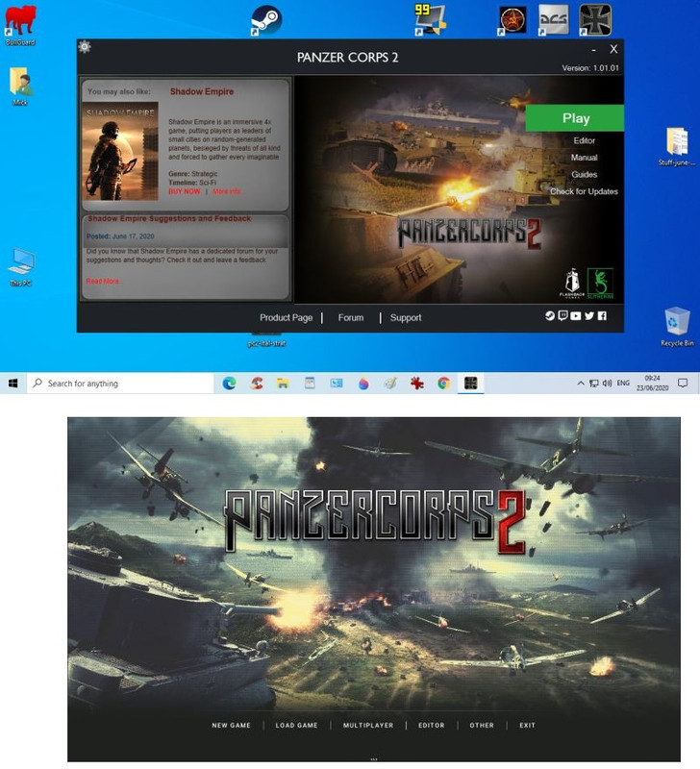700x769 pixels.
Task: Show hidden system tray icons
Action: coord(581,384)
